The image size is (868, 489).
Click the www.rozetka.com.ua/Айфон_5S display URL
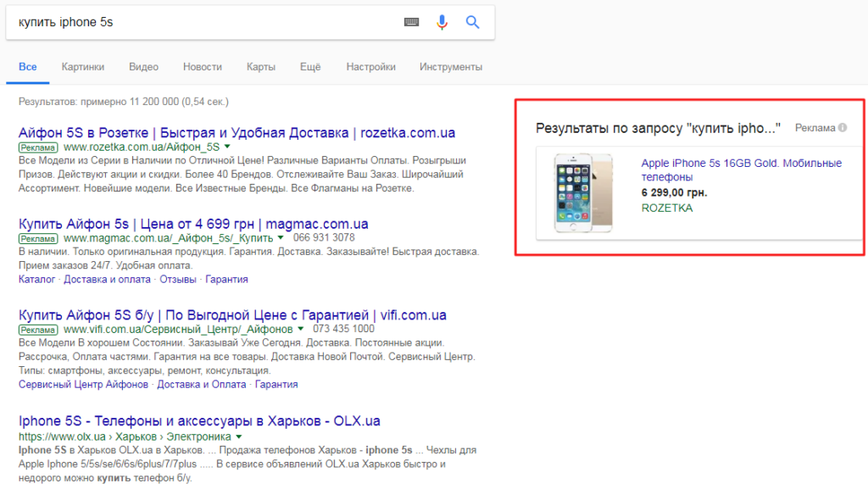click(142, 147)
